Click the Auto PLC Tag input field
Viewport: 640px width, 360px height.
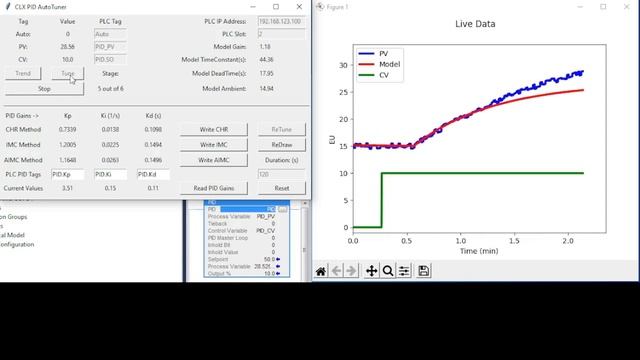[110, 34]
